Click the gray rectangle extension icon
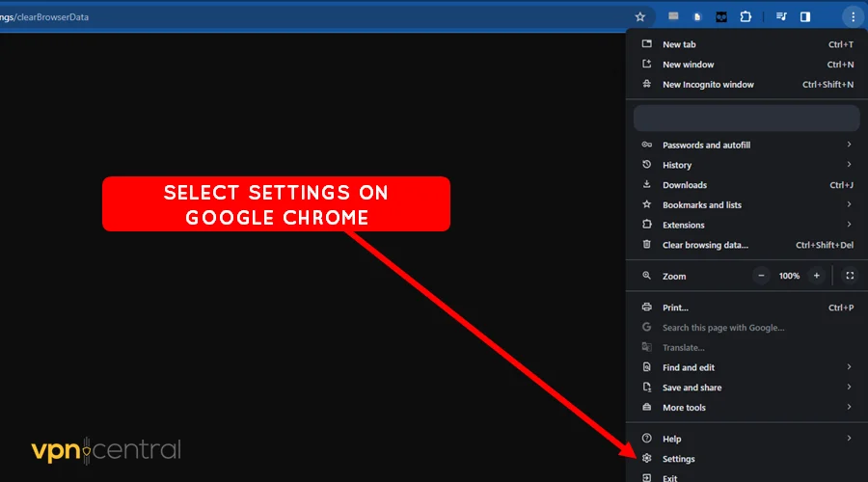 [673, 16]
